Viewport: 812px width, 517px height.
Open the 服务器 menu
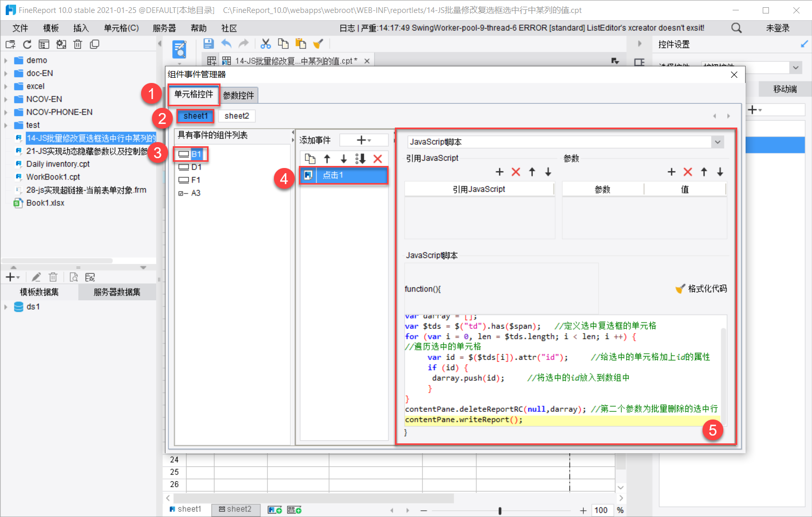(164, 28)
